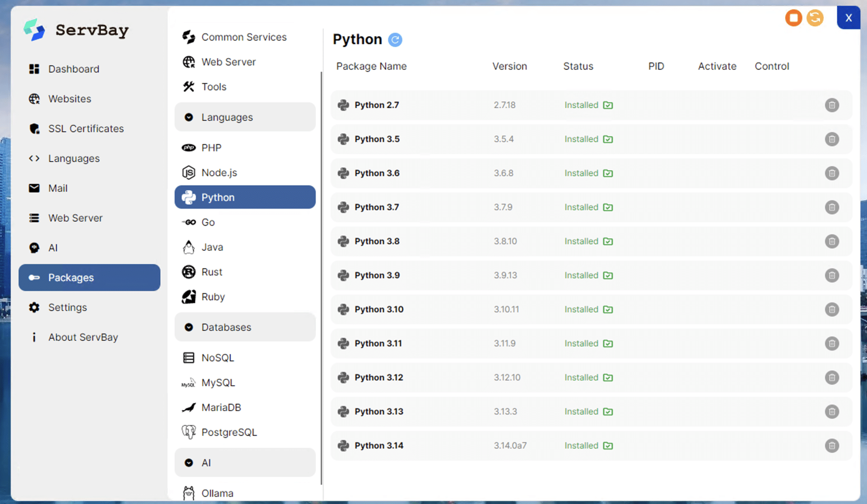Open the Dashboard section
The image size is (867, 504).
tap(74, 69)
